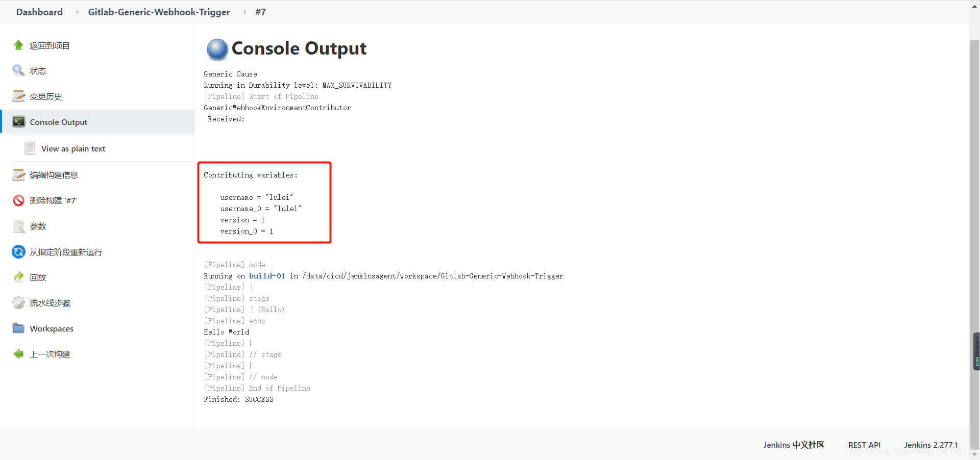
Task: Choose 删除构建 '#7' option
Action: [x=53, y=200]
